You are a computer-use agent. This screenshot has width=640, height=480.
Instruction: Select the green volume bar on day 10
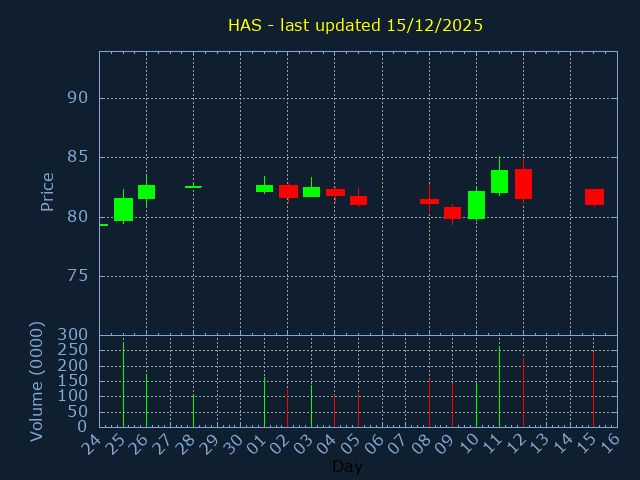tap(476, 404)
